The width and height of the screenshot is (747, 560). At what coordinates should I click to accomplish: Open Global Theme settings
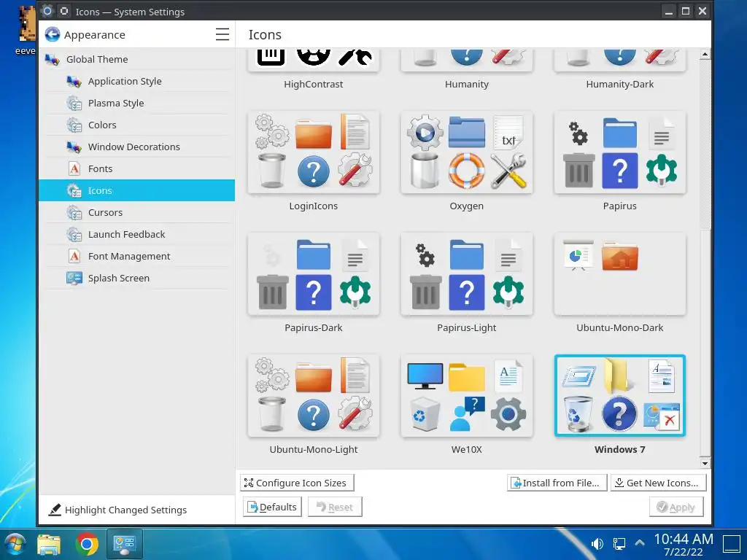[x=136, y=59]
